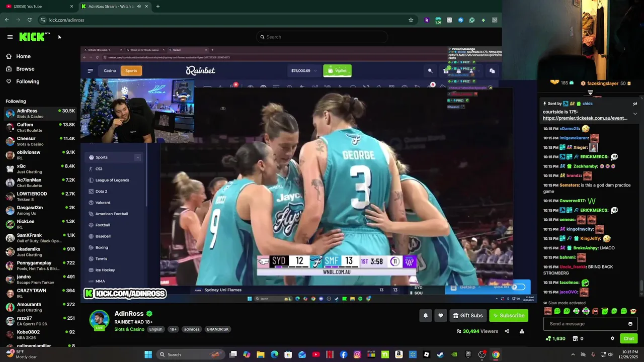
Task: Open the balance dropdown next to $75,000.69
Action: point(316,71)
